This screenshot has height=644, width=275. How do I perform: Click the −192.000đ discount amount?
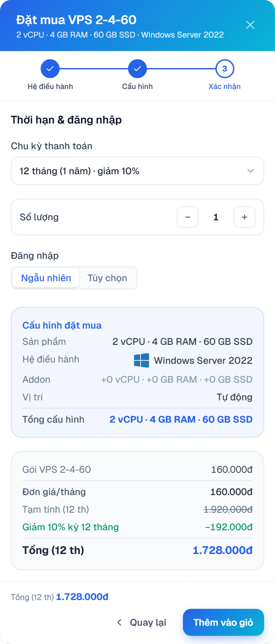(x=229, y=527)
